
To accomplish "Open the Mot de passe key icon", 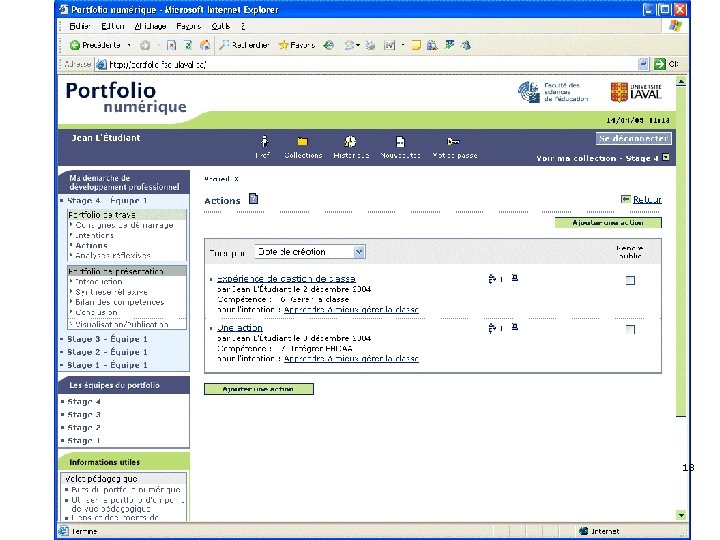I will click(x=453, y=141).
